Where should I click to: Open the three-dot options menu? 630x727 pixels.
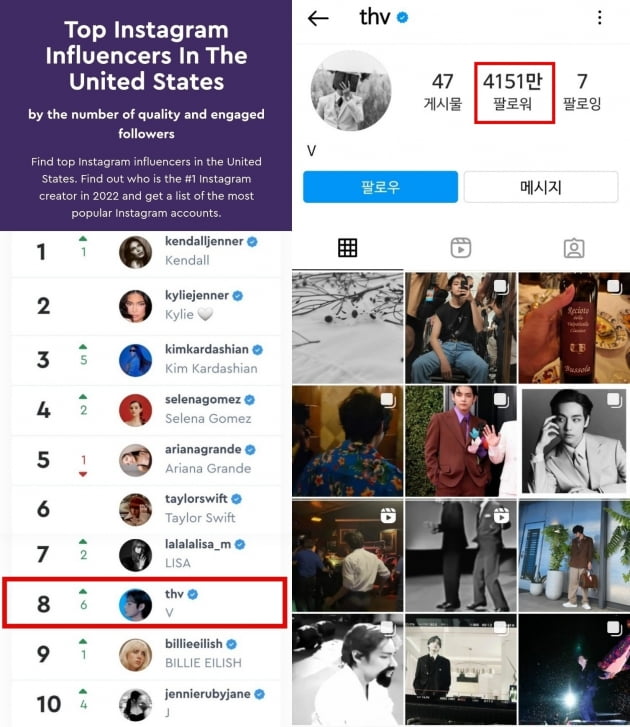[599, 18]
